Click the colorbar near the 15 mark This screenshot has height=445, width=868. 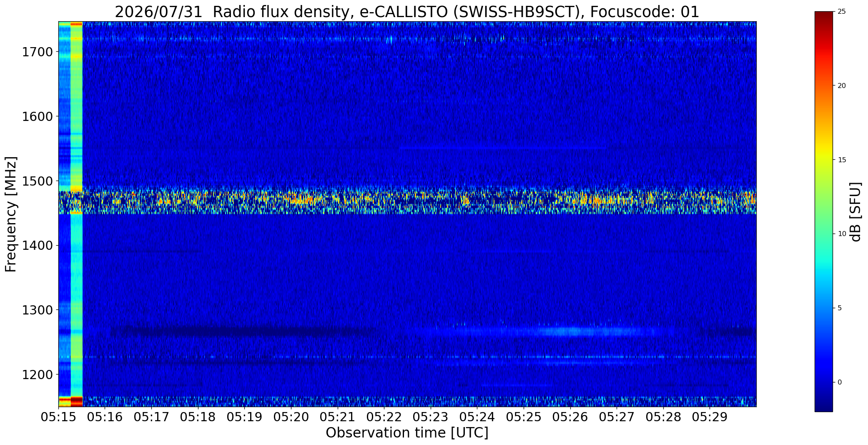point(823,160)
